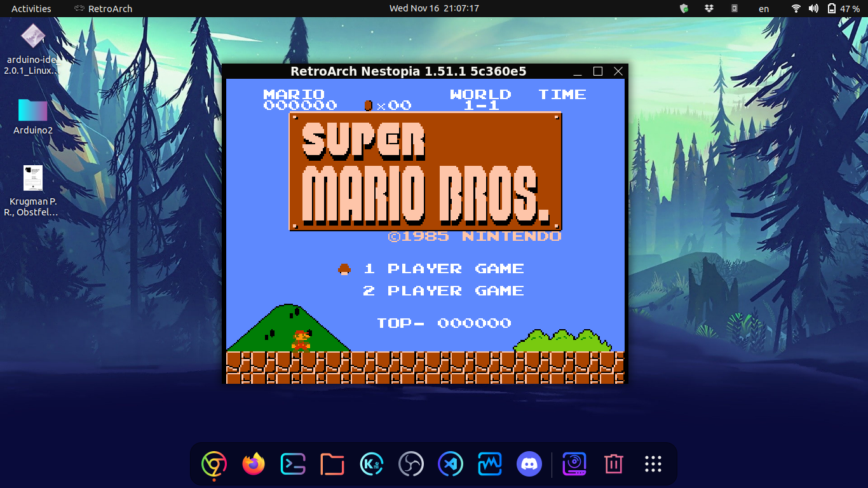868x488 pixels.
Task: Launch Google Chrome from the dock
Action: [214, 464]
